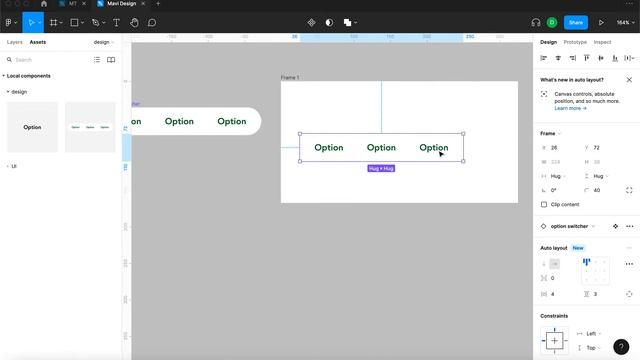Open the Top vertical constraint dropdown

[x=593, y=348]
